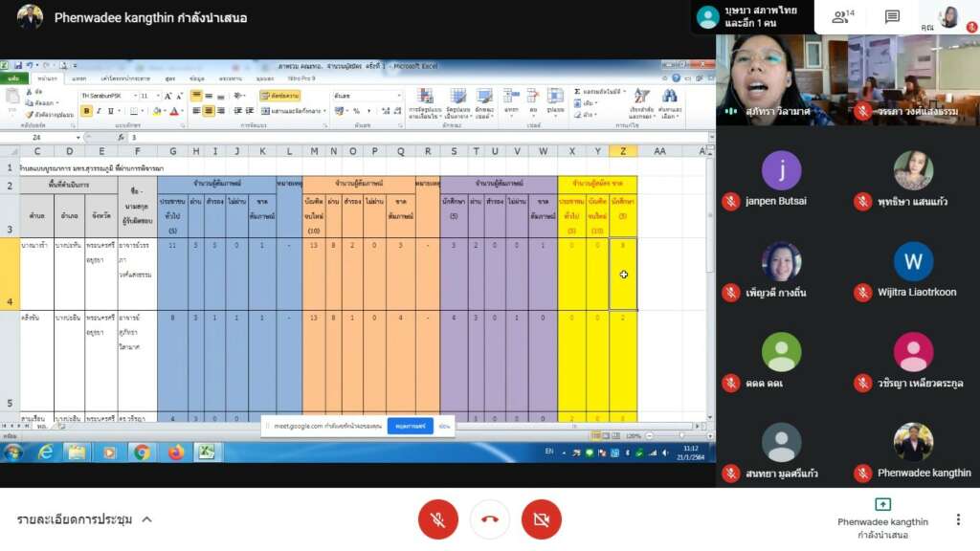The height and width of the screenshot is (551, 980).
Task: Click the font color red A swatch
Action: coord(174,111)
